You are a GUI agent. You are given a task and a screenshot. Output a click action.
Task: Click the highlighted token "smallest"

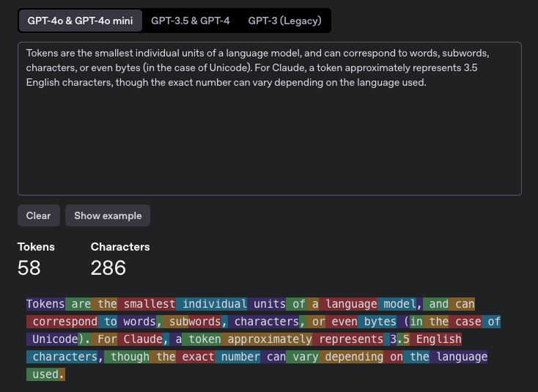coord(147,304)
